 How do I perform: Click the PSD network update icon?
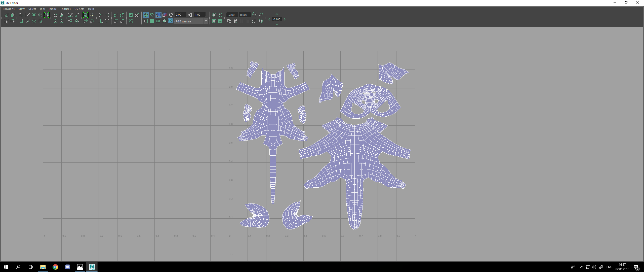[x=220, y=15]
